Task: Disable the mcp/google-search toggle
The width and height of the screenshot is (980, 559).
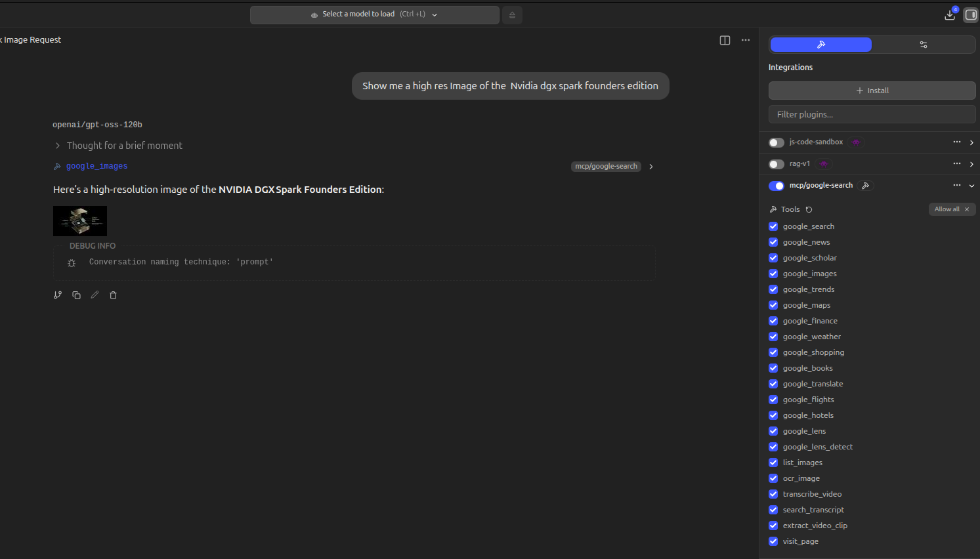Action: click(777, 186)
